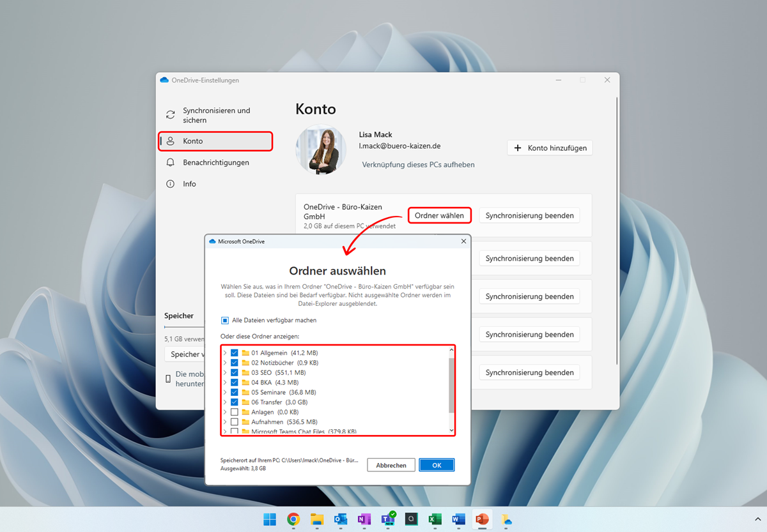Launch Google Chrome from the taskbar
Screen dimensions: 767x532
click(293, 519)
